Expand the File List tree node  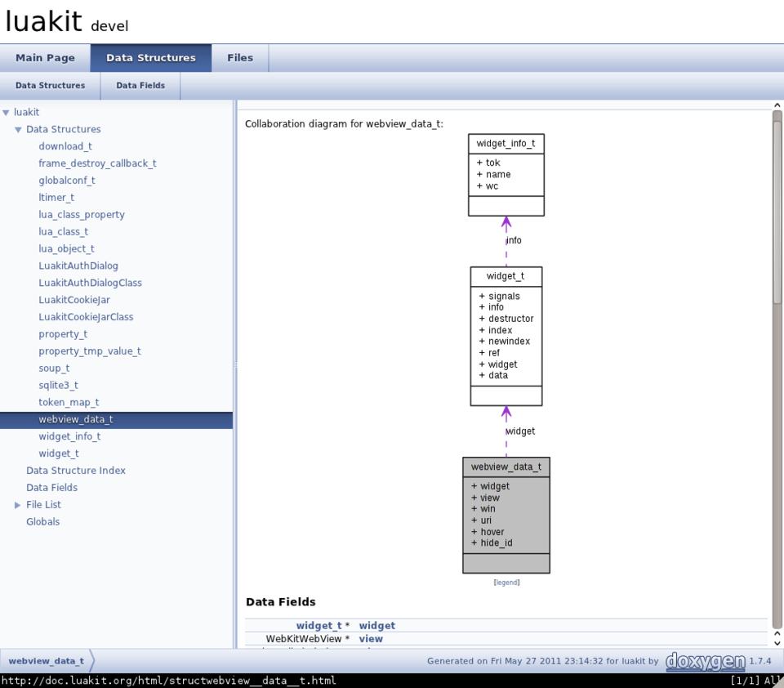click(x=18, y=505)
